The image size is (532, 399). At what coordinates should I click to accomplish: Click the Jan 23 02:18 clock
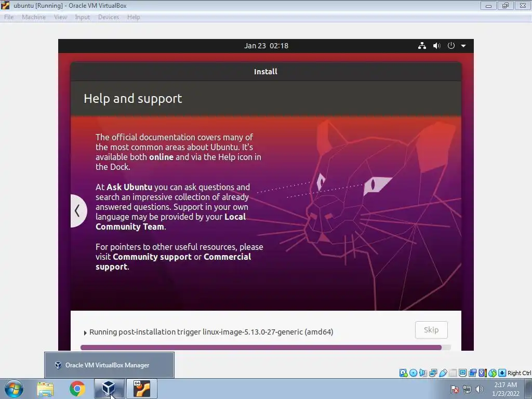(x=266, y=46)
